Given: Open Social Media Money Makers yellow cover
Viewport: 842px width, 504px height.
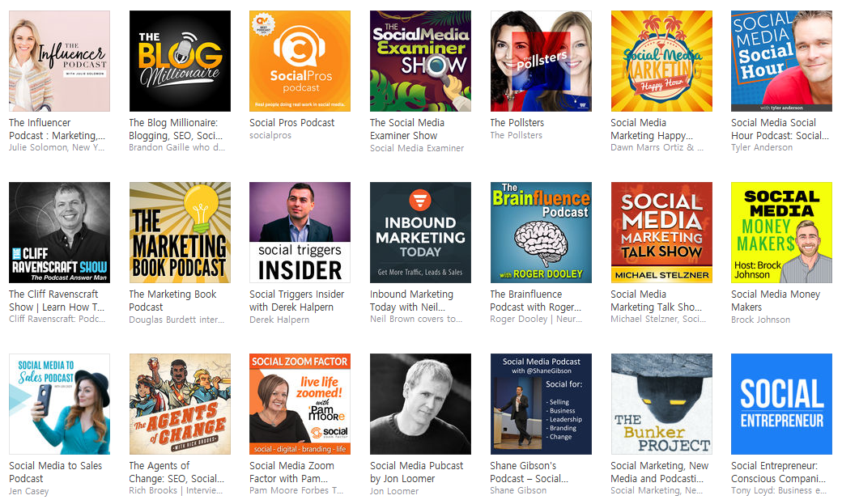Looking at the screenshot, I should tap(781, 232).
